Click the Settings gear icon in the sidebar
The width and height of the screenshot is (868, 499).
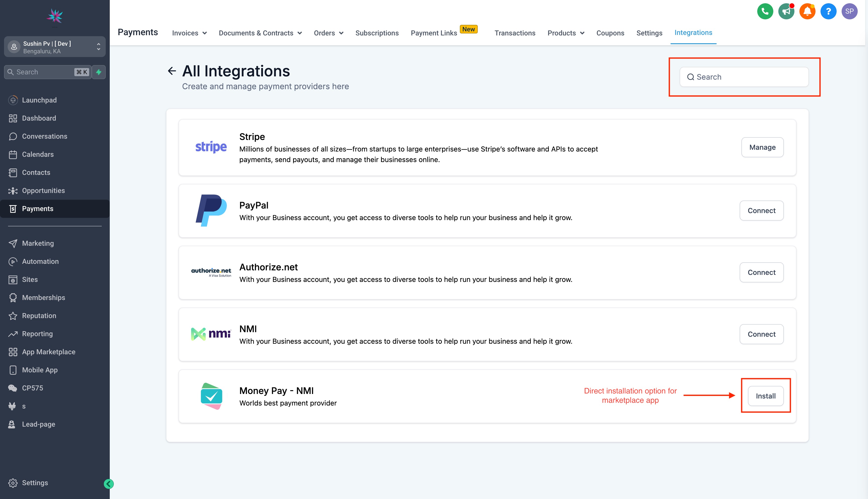(13, 483)
